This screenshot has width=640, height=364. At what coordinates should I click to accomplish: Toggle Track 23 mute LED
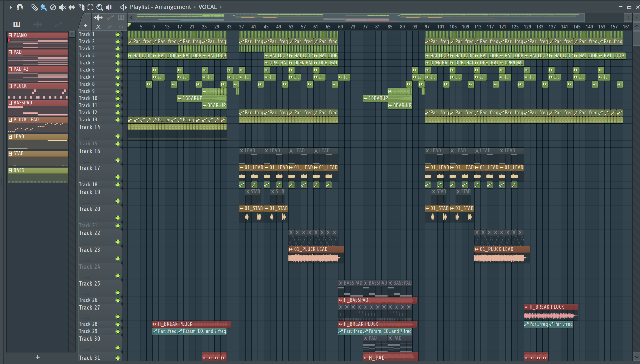tap(118, 259)
